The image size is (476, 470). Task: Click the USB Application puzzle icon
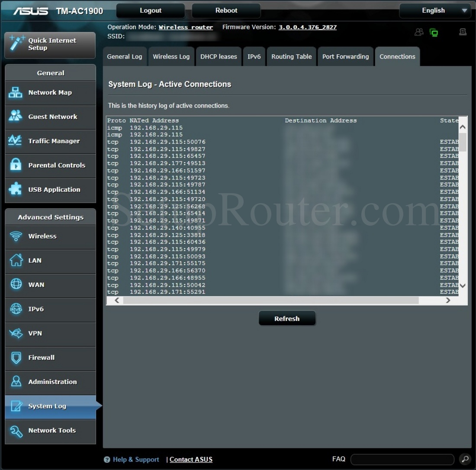click(x=16, y=189)
